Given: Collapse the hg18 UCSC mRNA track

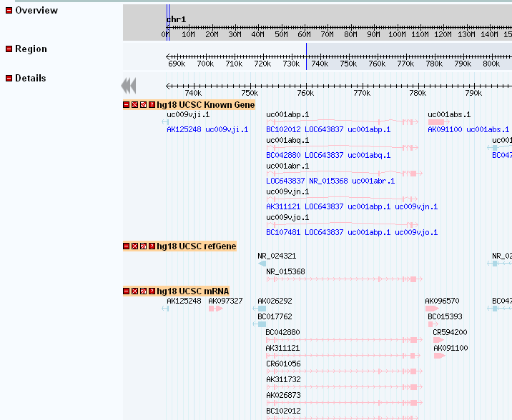Looking at the screenshot, I should 127,291.
